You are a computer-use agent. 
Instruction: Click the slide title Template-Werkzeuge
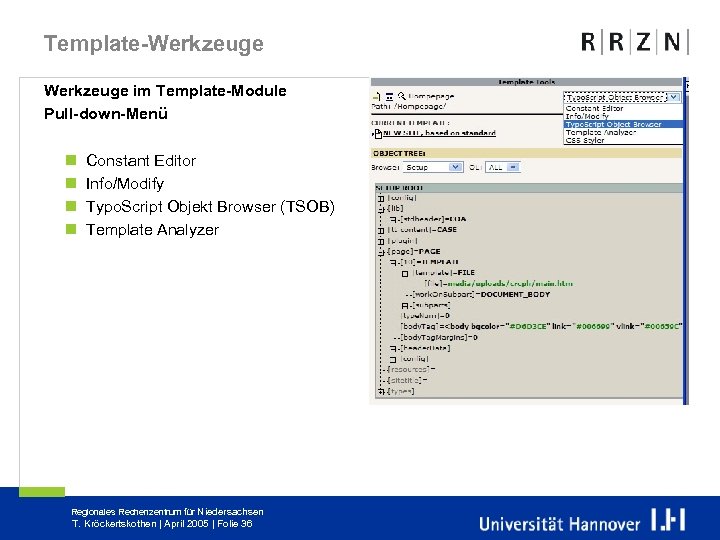pos(154,44)
